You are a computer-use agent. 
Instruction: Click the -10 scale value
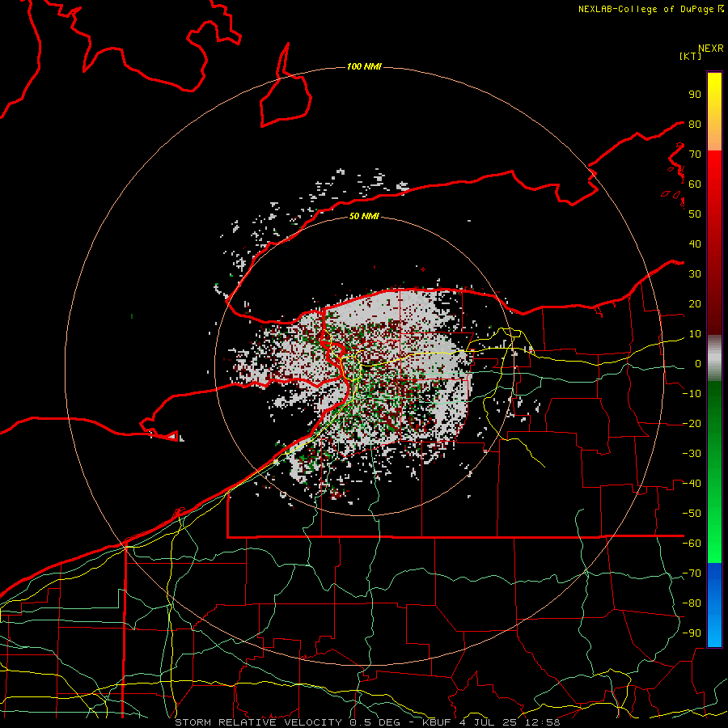click(692, 394)
